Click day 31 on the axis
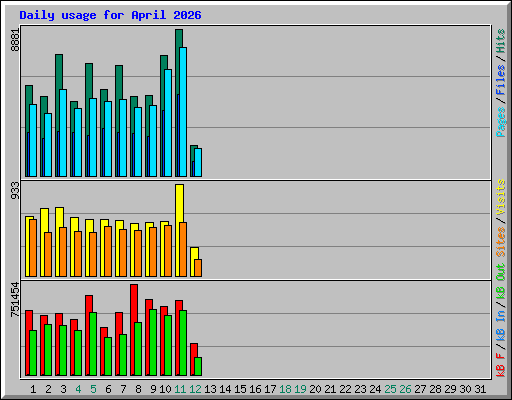Viewport: 512px width, 400px height. coord(480,389)
